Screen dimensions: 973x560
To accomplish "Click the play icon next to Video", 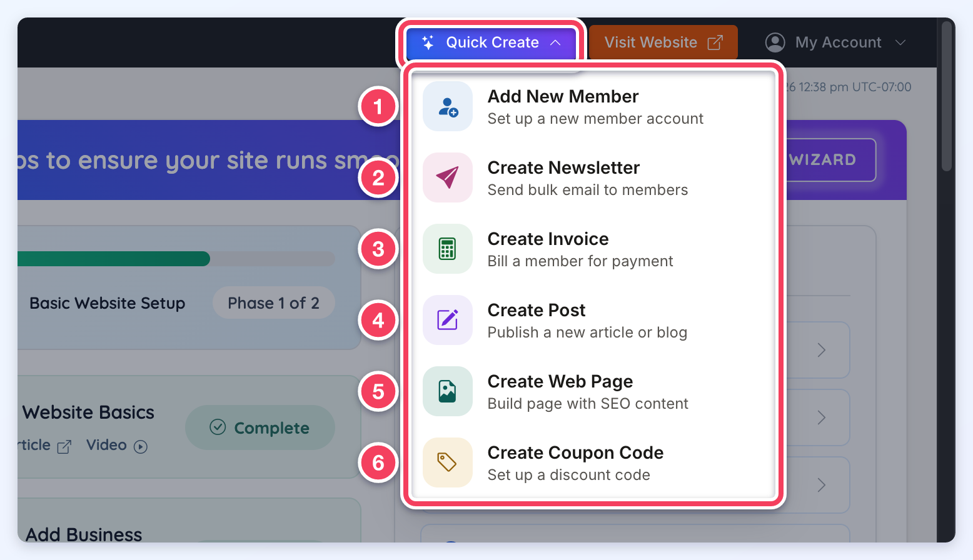I will pyautogui.click(x=141, y=446).
